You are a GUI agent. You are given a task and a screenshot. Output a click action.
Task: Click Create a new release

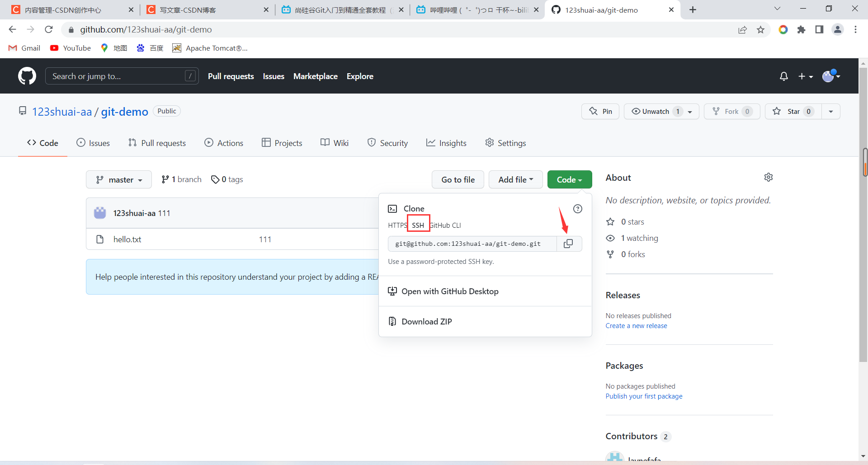click(x=636, y=326)
